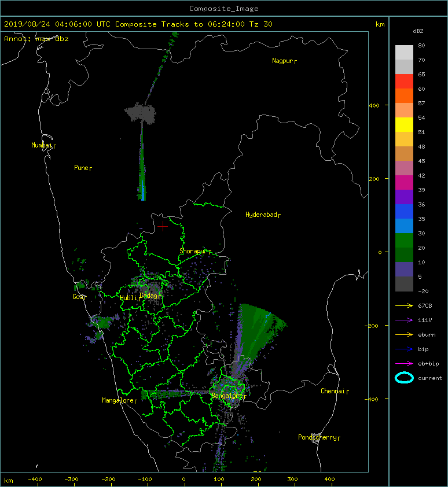Click the Chennai city label

(x=333, y=391)
